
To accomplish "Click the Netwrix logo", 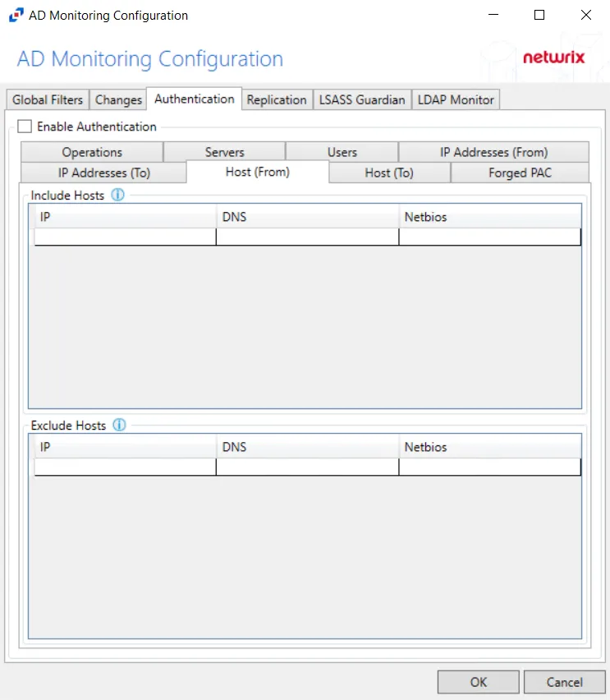I will (554, 58).
